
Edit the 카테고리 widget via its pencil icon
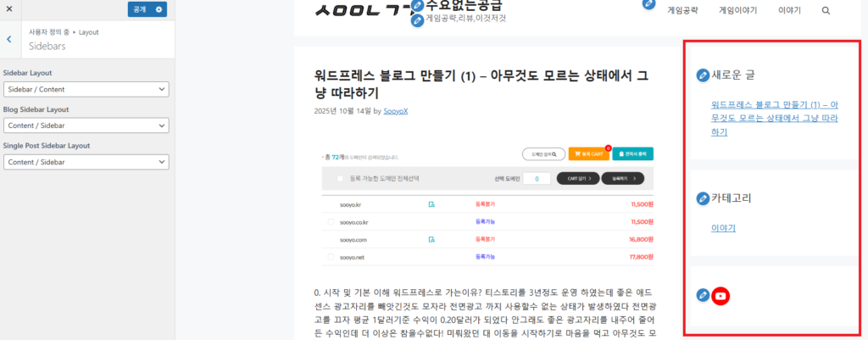click(702, 198)
